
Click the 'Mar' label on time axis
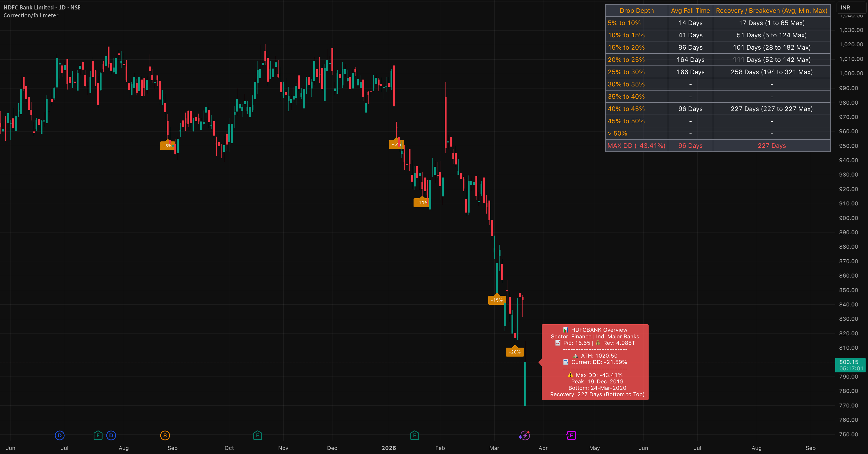(x=494, y=448)
